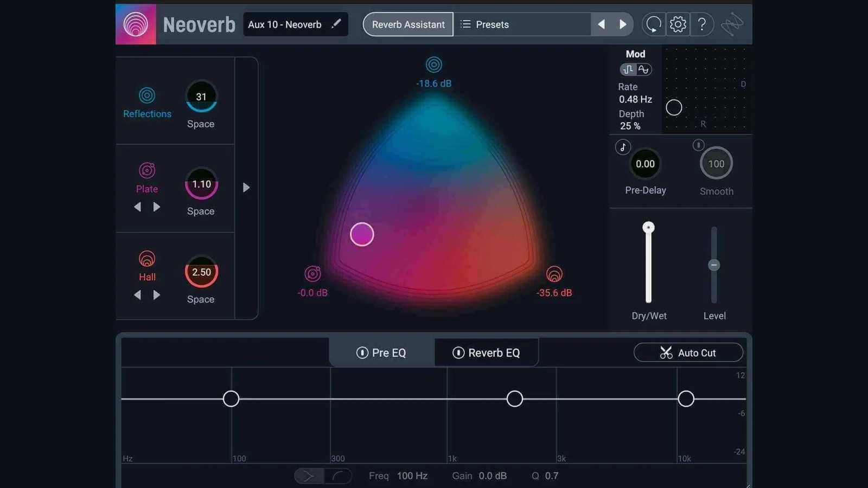This screenshot has height=488, width=868.
Task: Click the Reflections engine icon in left panel
Action: coord(147,95)
